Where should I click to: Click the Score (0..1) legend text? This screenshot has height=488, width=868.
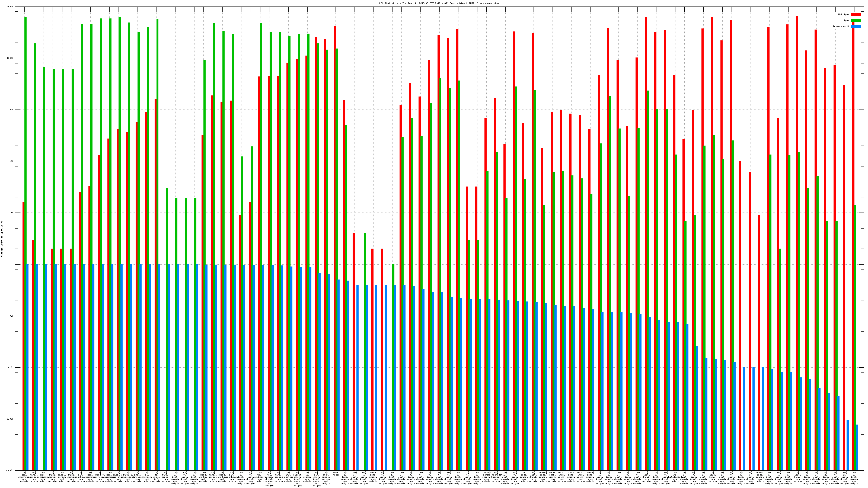click(841, 26)
